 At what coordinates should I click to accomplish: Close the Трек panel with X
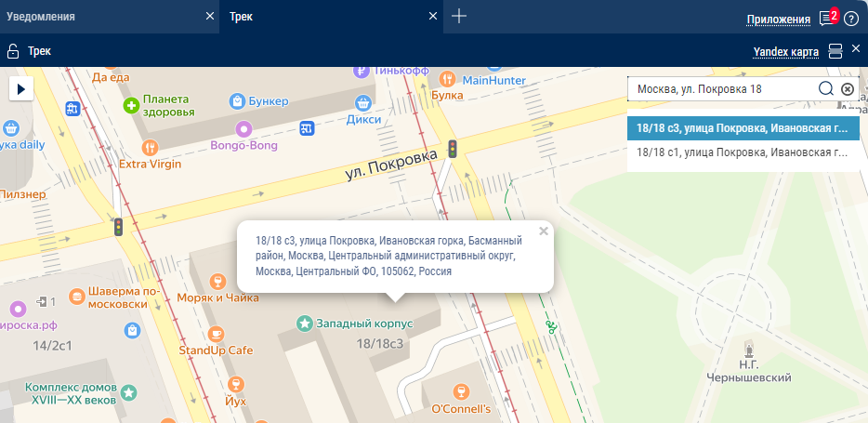[856, 48]
